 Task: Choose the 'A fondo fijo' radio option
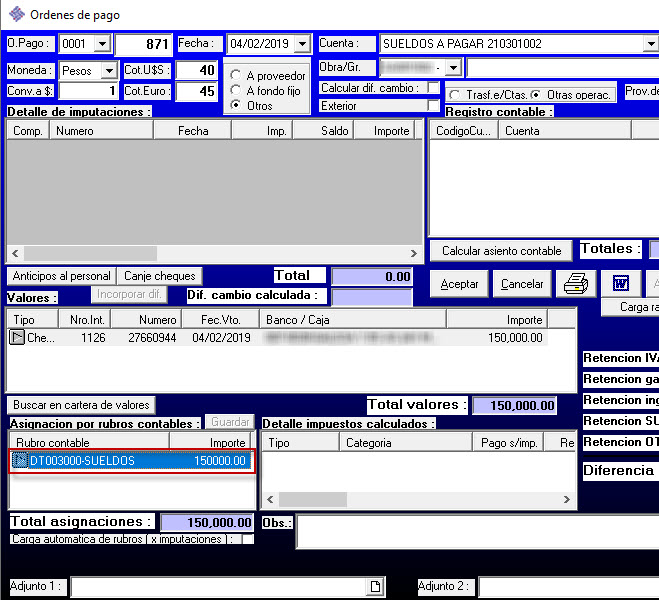pyautogui.click(x=235, y=91)
